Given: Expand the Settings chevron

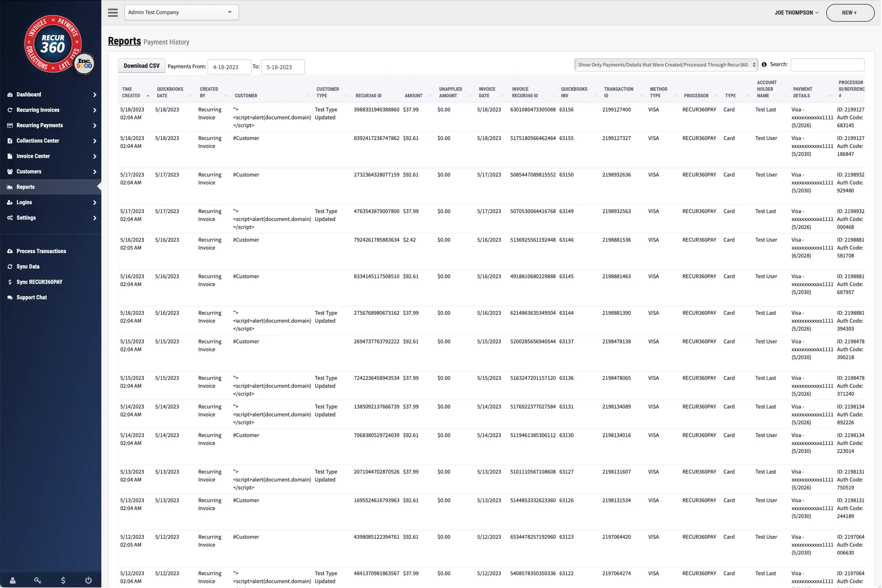Looking at the screenshot, I should pyautogui.click(x=95, y=218).
